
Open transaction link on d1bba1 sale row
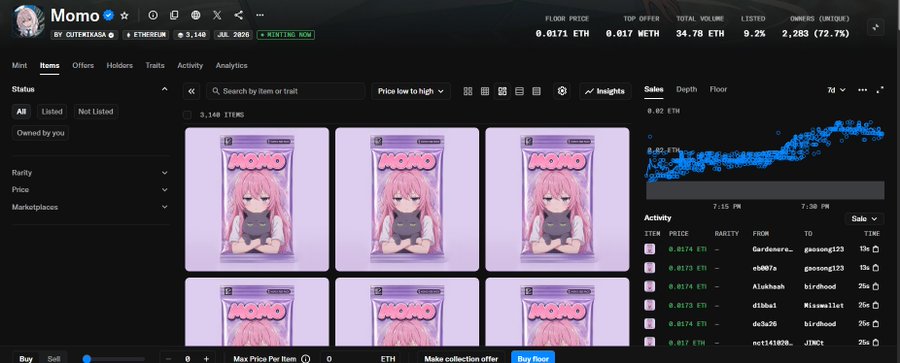(x=876, y=305)
